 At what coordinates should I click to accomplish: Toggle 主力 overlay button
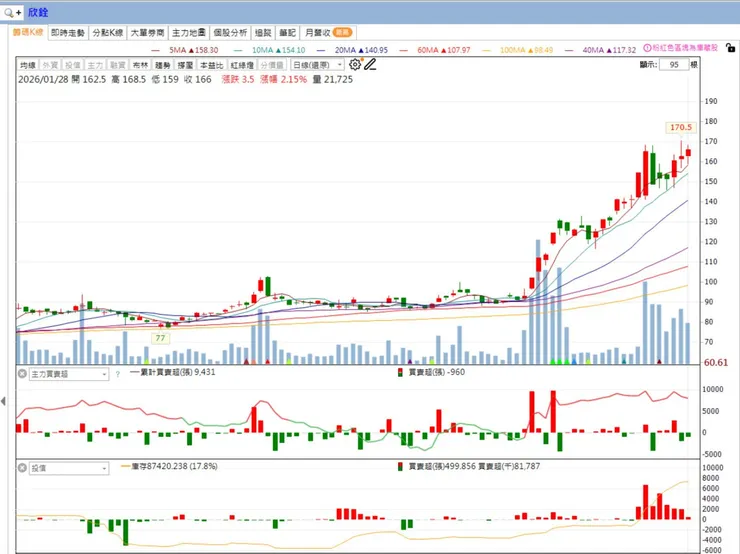tap(95, 65)
